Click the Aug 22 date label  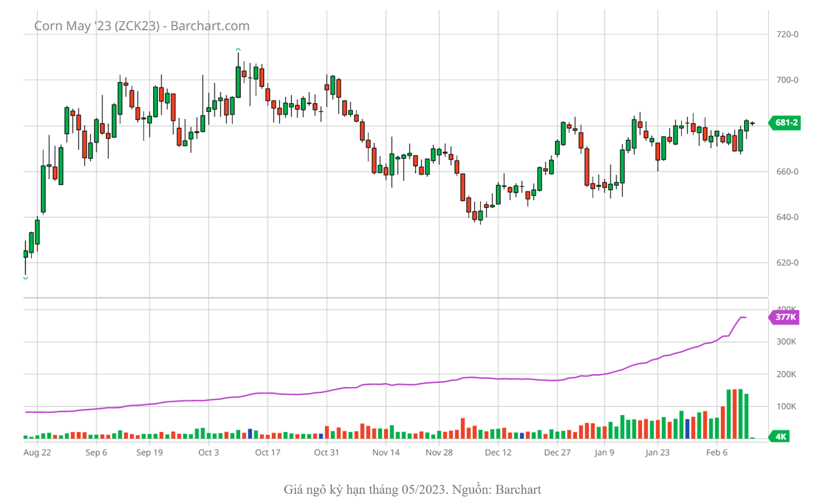click(37, 452)
